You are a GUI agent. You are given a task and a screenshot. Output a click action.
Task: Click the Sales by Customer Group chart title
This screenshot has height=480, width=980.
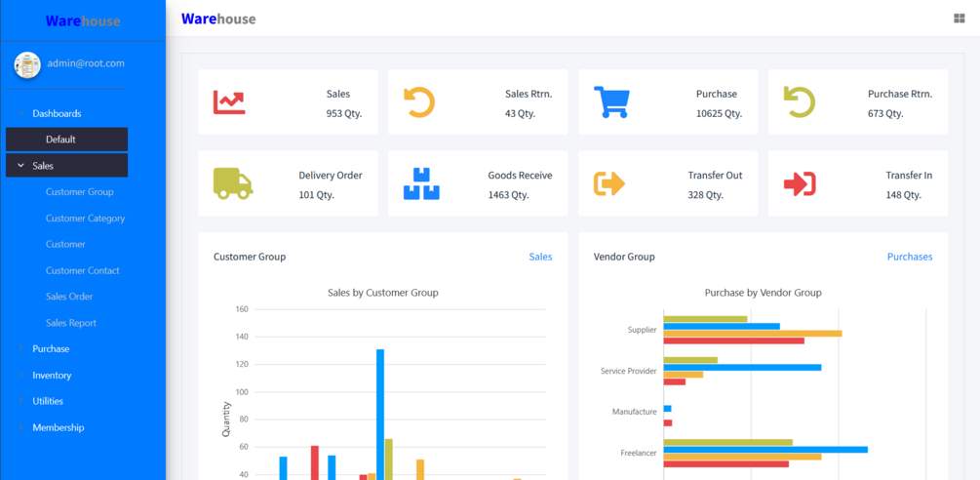[383, 293]
